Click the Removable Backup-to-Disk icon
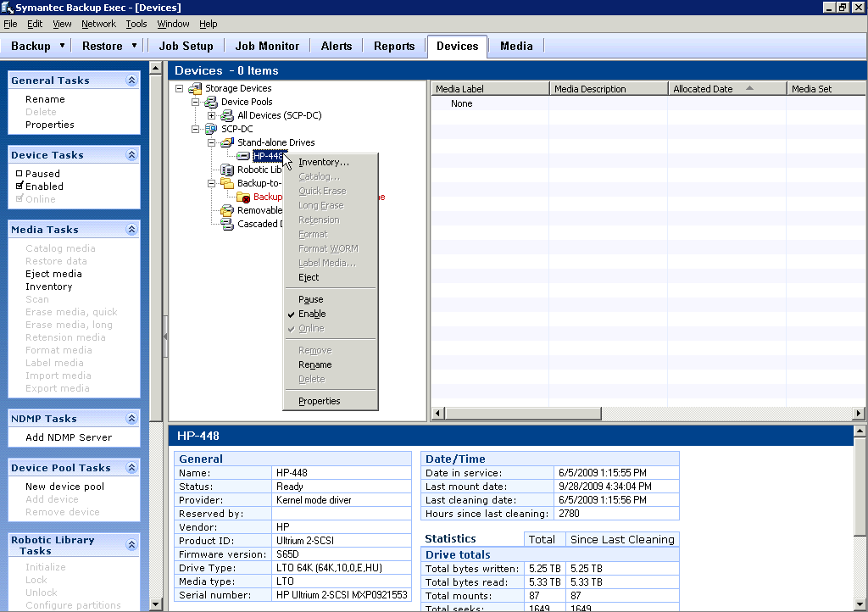 (227, 209)
